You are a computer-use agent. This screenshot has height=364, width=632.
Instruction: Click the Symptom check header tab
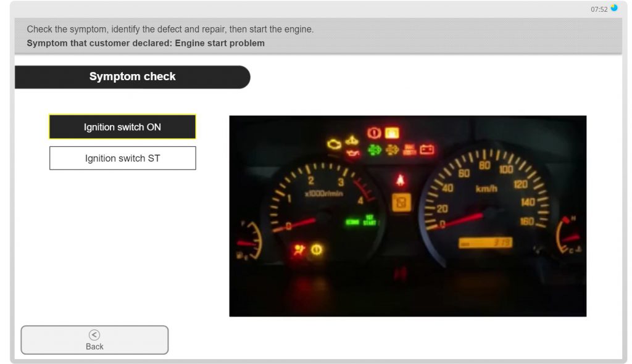pyautogui.click(x=132, y=77)
